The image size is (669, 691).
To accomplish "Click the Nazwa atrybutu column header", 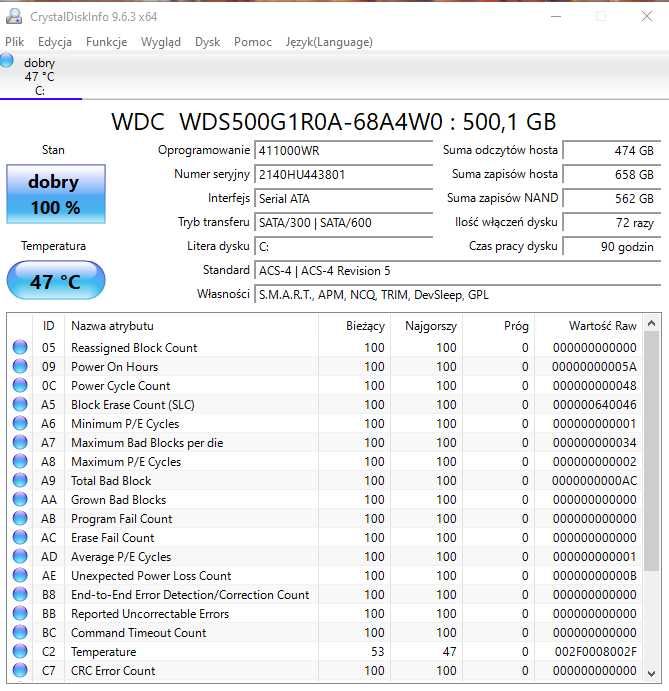I will pyautogui.click(x=191, y=326).
